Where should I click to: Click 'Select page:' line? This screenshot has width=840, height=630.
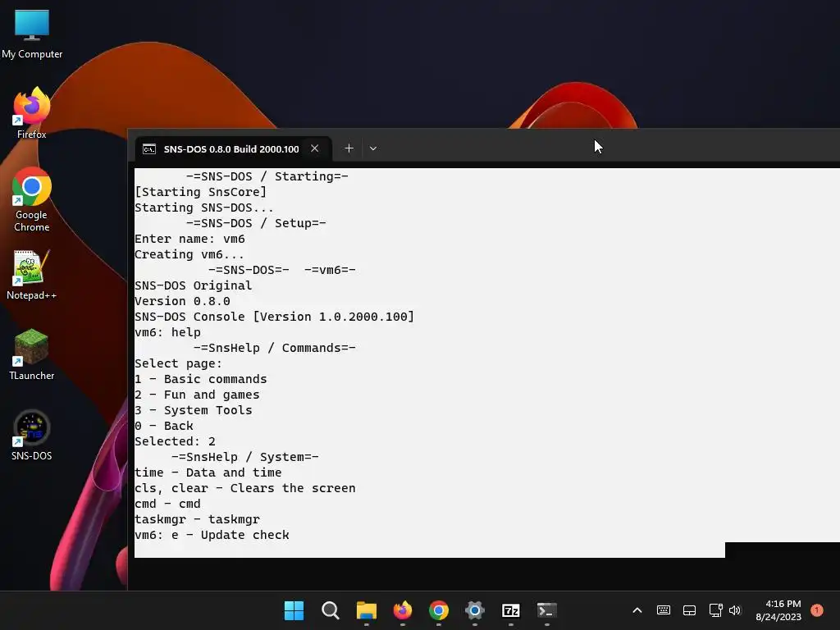pos(178,363)
